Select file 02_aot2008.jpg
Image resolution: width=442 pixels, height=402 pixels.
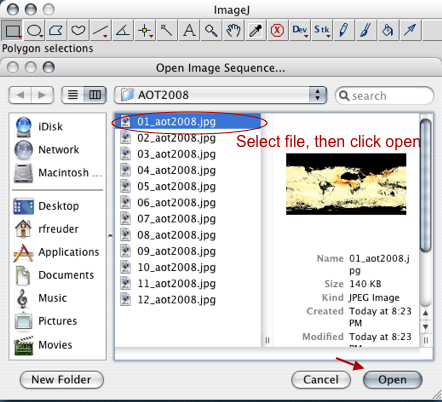click(x=188, y=138)
